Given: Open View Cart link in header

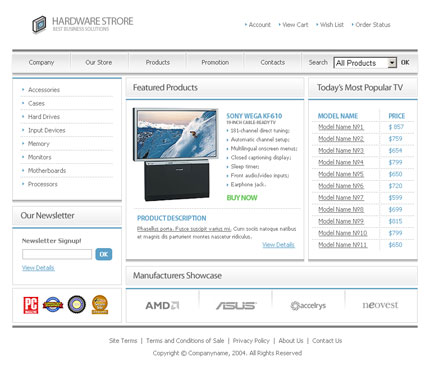Looking at the screenshot, I should (x=295, y=25).
